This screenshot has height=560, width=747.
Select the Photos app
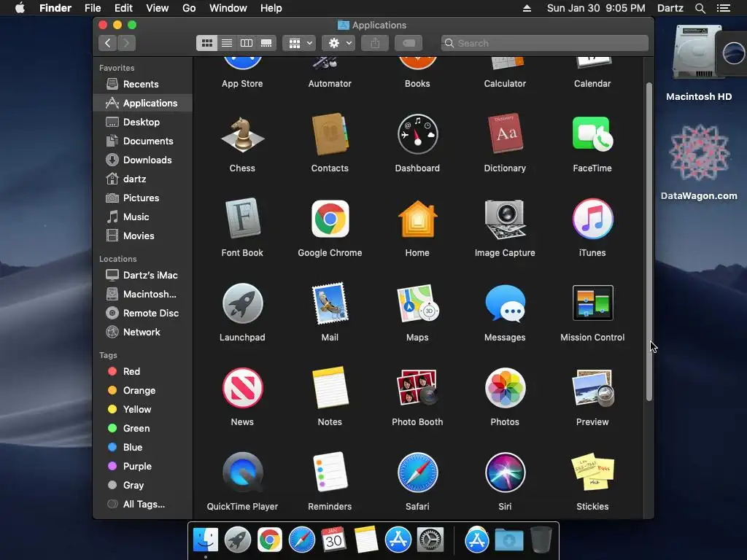coord(505,388)
